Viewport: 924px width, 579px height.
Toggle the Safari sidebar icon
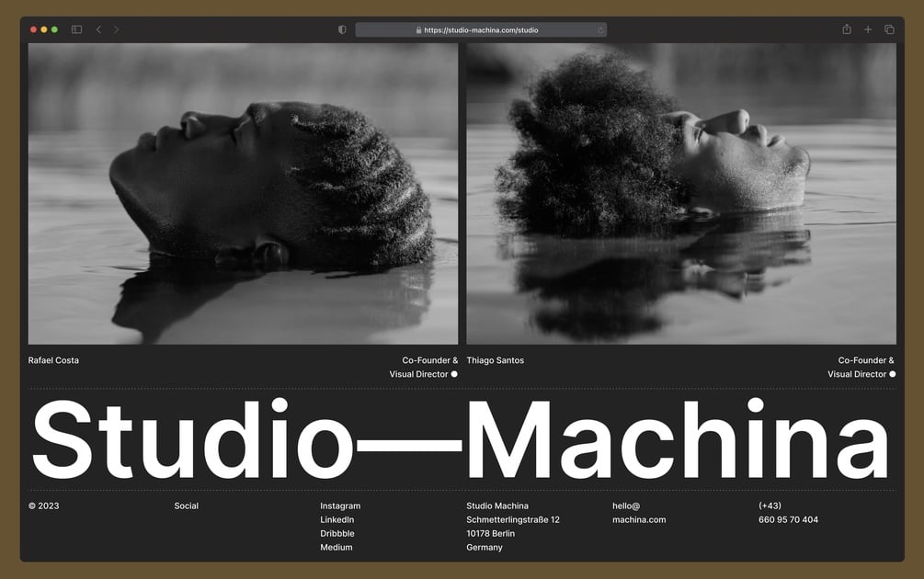click(76, 29)
